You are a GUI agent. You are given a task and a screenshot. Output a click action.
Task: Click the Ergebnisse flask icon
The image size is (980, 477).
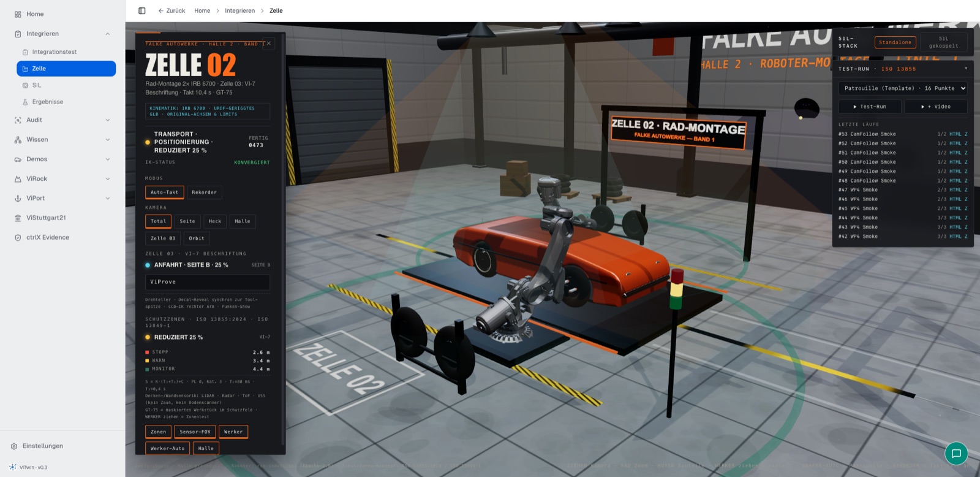tap(25, 102)
